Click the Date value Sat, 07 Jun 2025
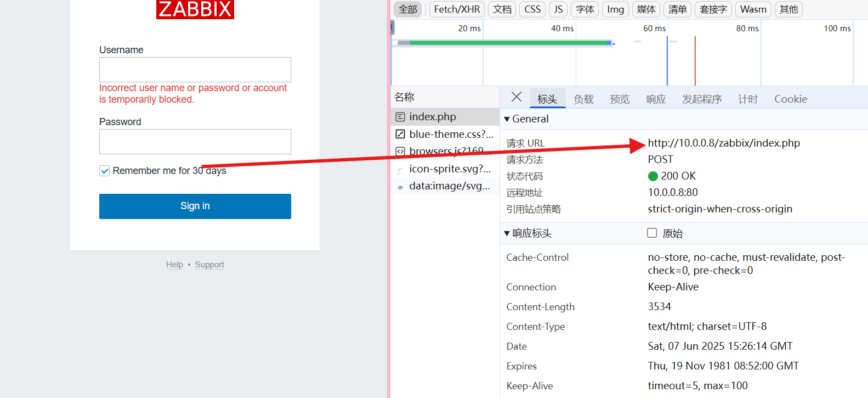 [721, 346]
